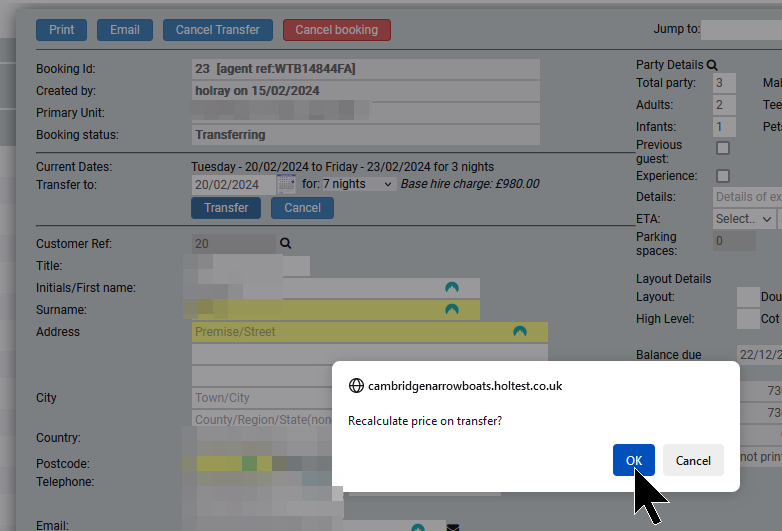This screenshot has width=782, height=531.
Task: Click the globe icon in the dialog header
Action: (x=356, y=385)
